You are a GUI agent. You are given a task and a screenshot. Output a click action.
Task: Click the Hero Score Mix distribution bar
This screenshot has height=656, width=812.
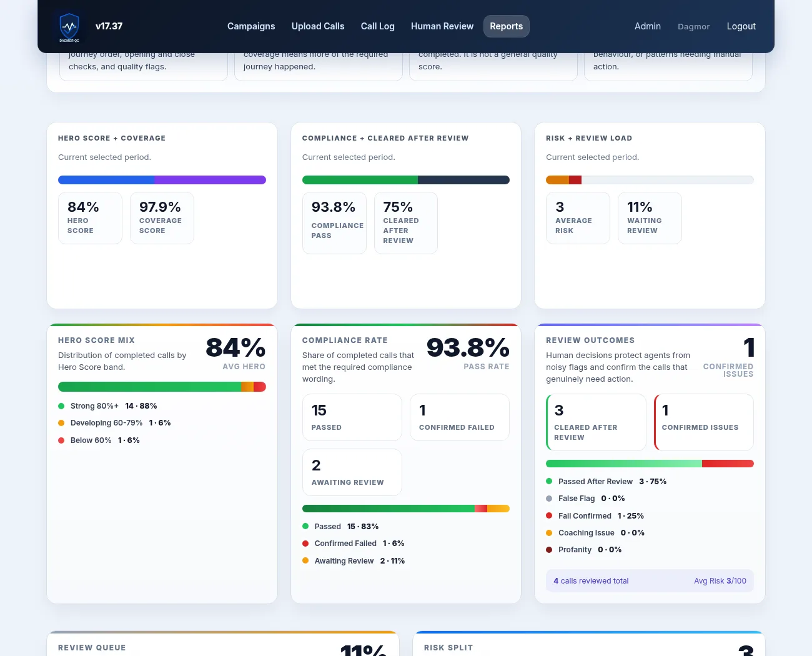pos(162,387)
